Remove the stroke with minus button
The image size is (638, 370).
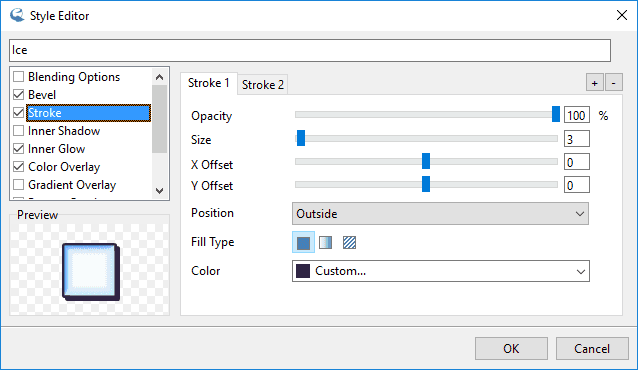(614, 83)
